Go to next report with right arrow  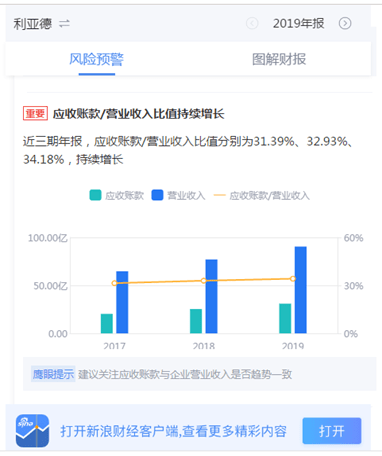[x=345, y=23]
